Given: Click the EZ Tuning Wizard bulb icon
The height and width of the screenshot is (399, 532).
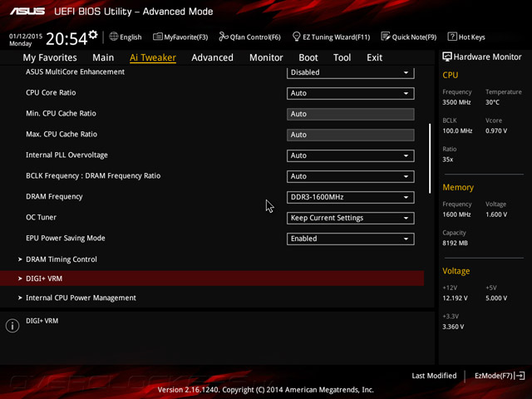Looking at the screenshot, I should click(296, 37).
